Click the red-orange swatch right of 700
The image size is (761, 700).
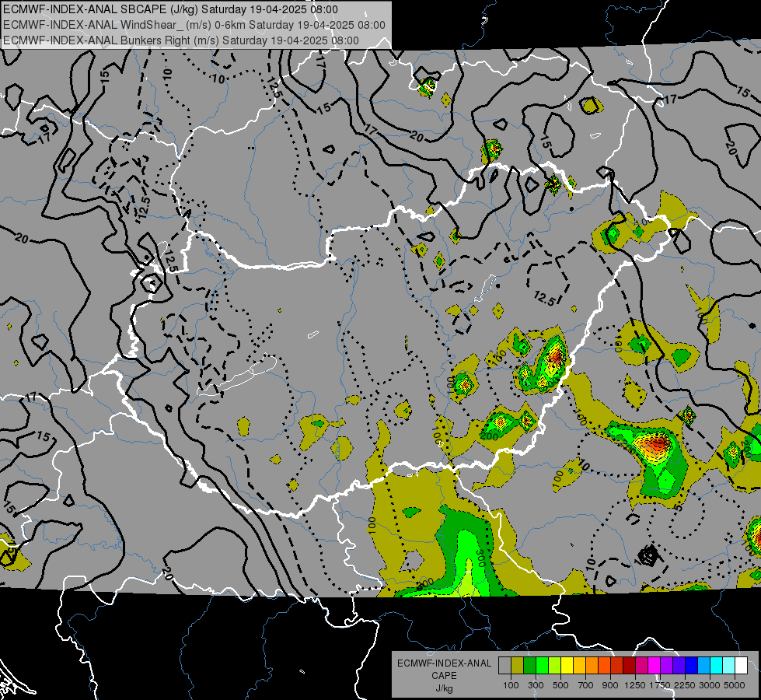[x=604, y=666]
